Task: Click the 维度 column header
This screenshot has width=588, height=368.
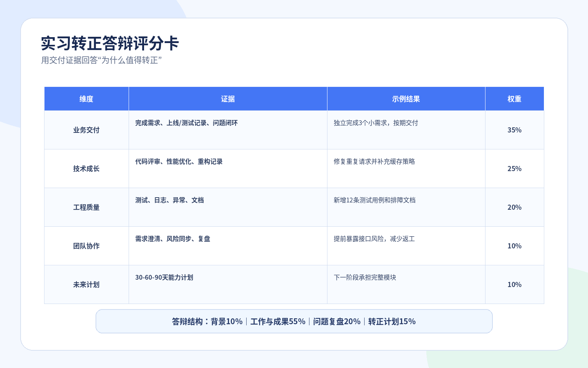Action: pyautogui.click(x=86, y=99)
